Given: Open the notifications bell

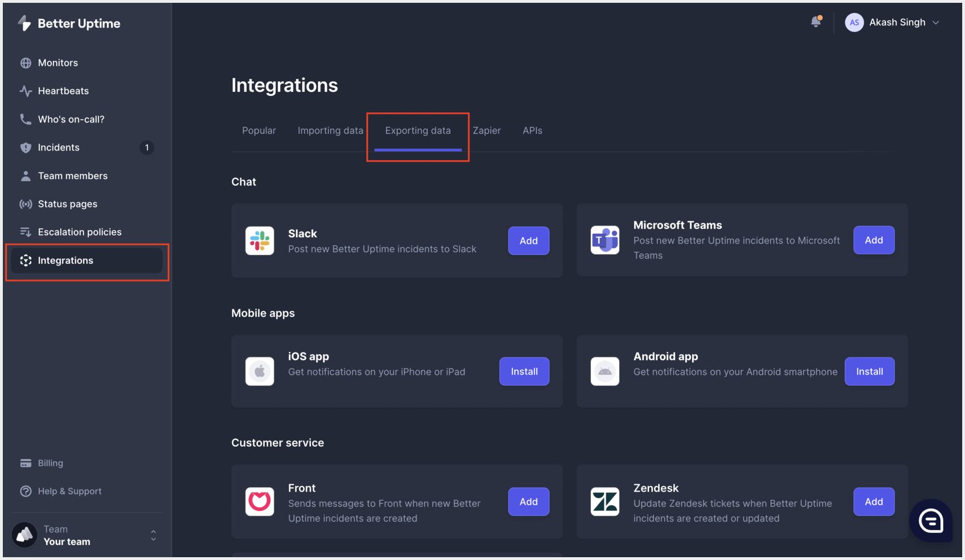Looking at the screenshot, I should [816, 21].
